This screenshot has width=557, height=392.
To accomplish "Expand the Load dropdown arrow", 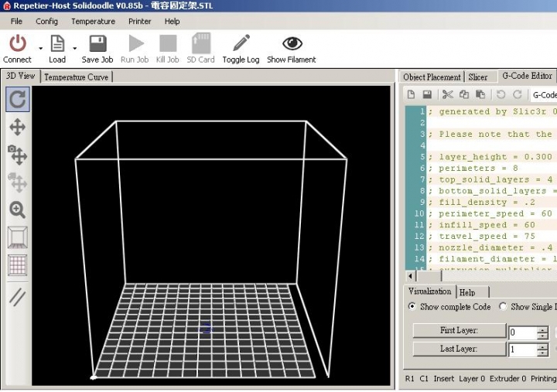I will pyautogui.click(x=75, y=48).
